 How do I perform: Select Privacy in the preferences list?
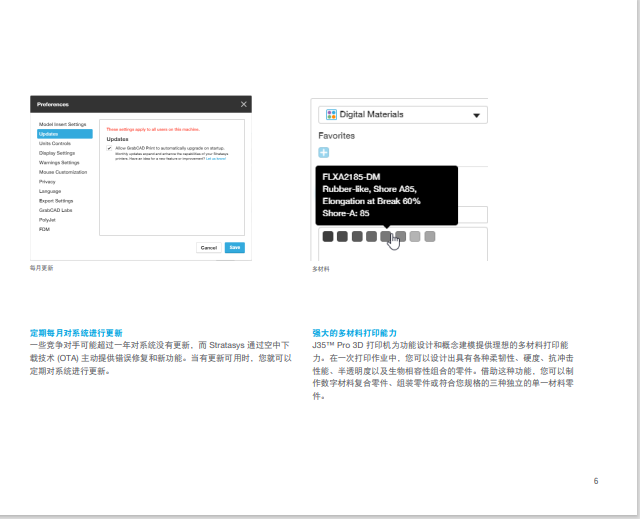(47, 181)
